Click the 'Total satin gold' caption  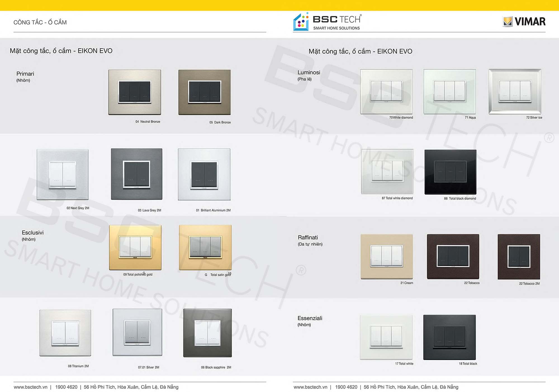click(x=221, y=275)
